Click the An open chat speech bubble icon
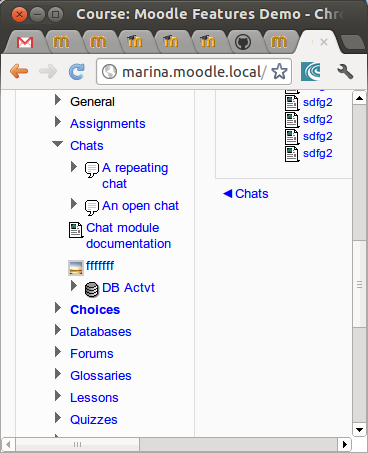The width and height of the screenshot is (368, 453). click(x=92, y=208)
